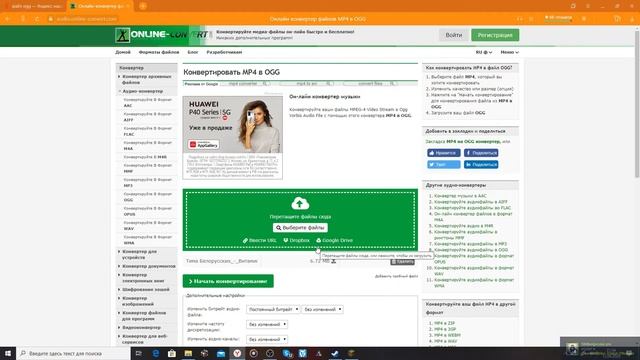Click the Windows taskbar search box
This screenshot has width=640, height=360.
[x=73, y=353]
